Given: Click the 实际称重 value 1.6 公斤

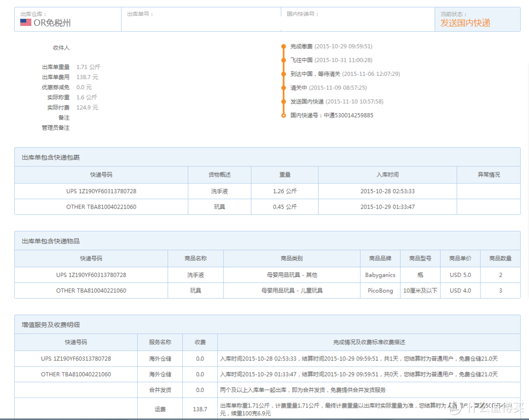Looking at the screenshot, I should tap(87, 97).
